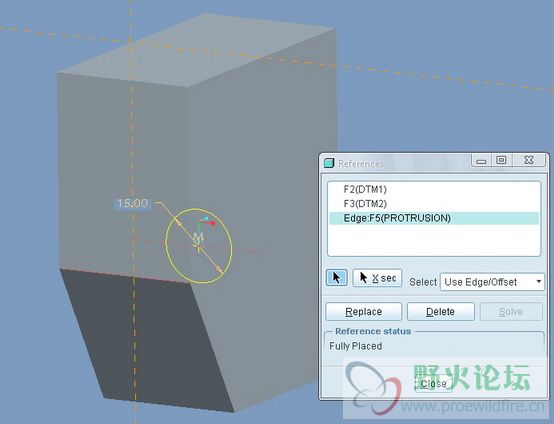Viewport: 554px width, 424px height.
Task: Select Edge:F5(PROTRUSION) reference entry
Action: tap(434, 218)
